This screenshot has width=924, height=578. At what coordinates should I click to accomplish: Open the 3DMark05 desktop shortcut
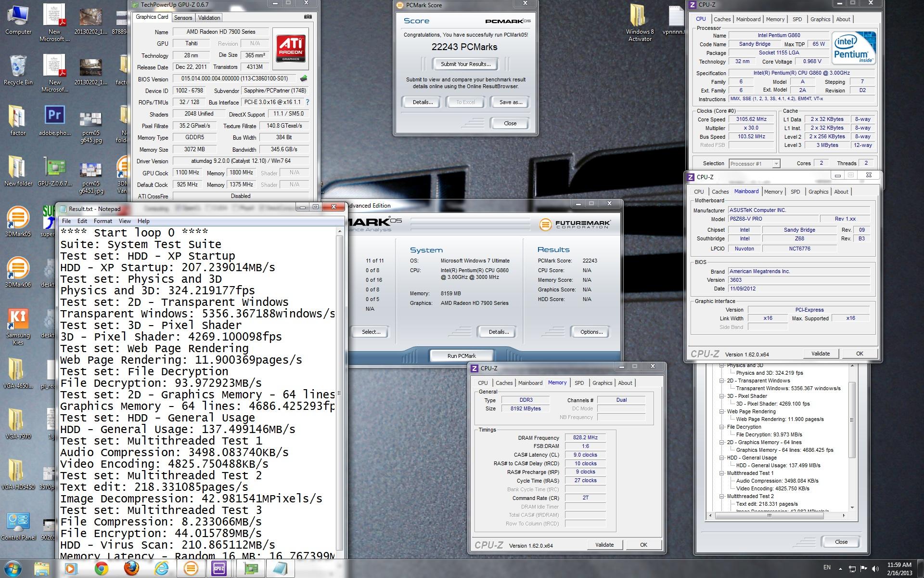[18, 222]
